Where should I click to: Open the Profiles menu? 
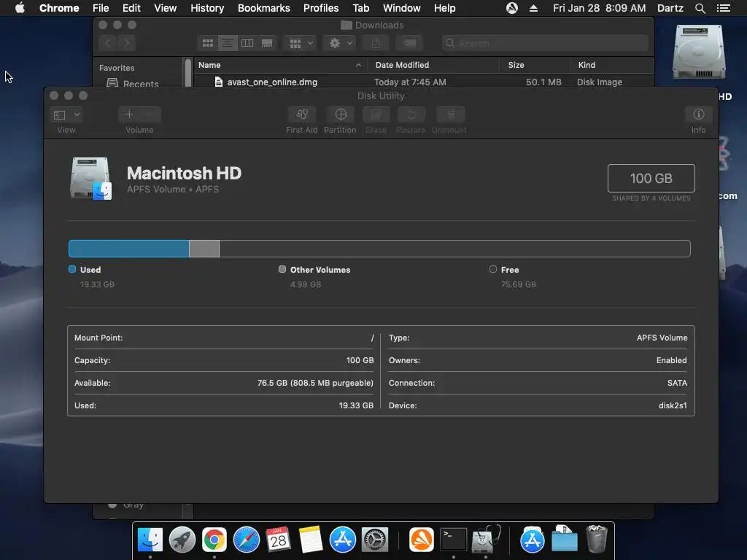(321, 8)
